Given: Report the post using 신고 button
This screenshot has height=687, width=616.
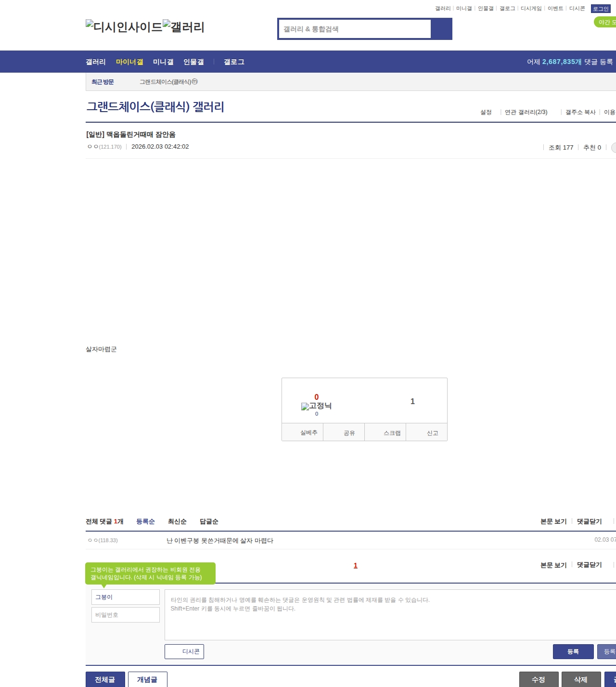Looking at the screenshot, I should (x=427, y=433).
